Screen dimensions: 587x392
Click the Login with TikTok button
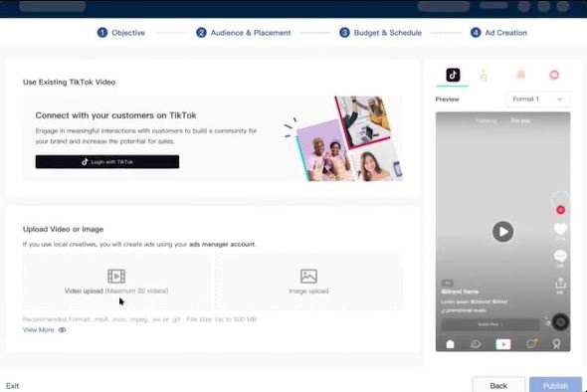107,162
